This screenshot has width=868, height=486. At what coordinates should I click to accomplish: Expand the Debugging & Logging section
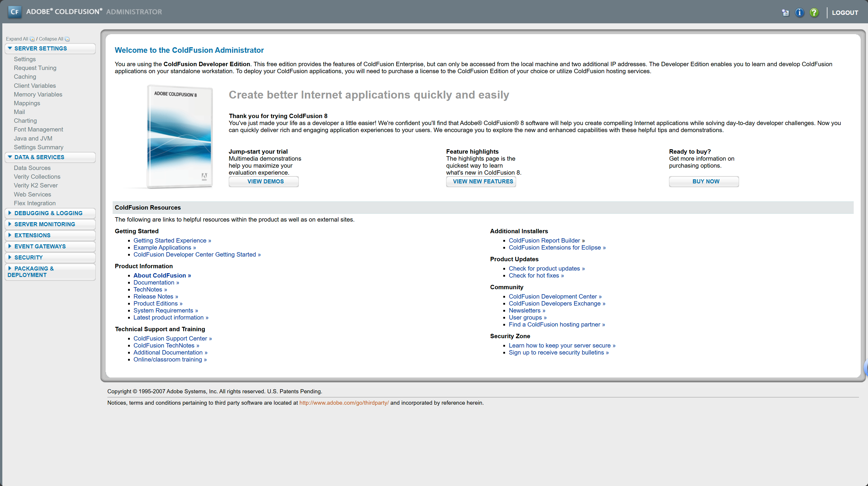(48, 213)
